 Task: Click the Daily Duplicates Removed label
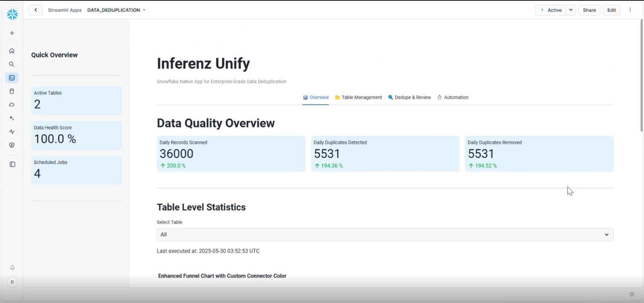pos(495,143)
